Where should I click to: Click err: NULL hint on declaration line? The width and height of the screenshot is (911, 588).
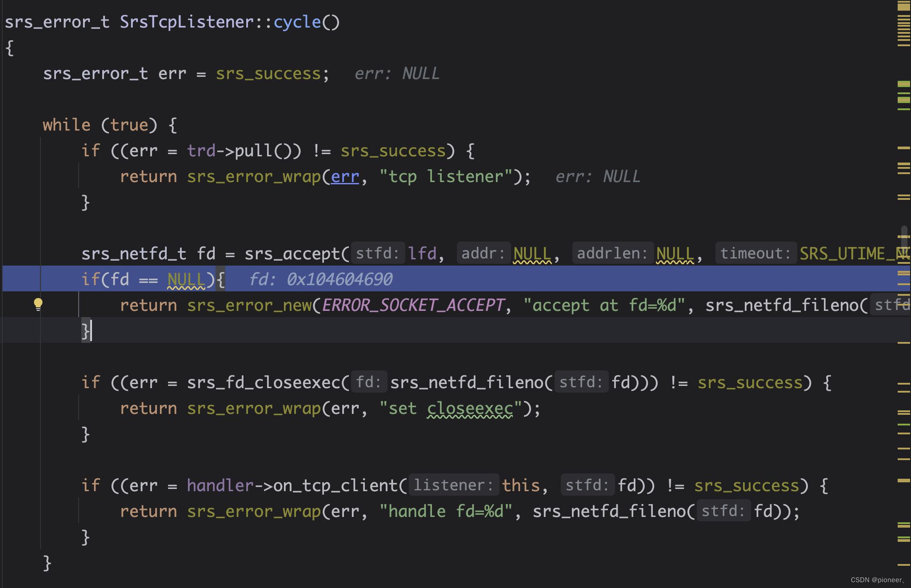click(x=397, y=74)
